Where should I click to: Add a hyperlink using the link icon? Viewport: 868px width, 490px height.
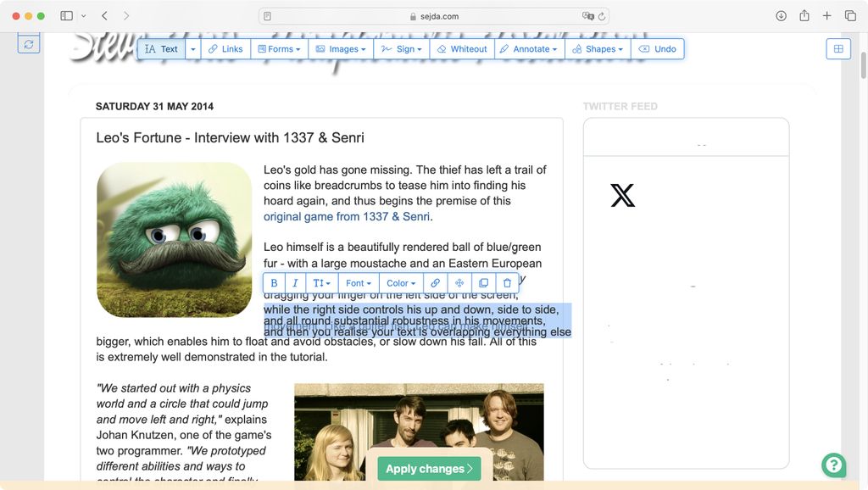pos(435,282)
